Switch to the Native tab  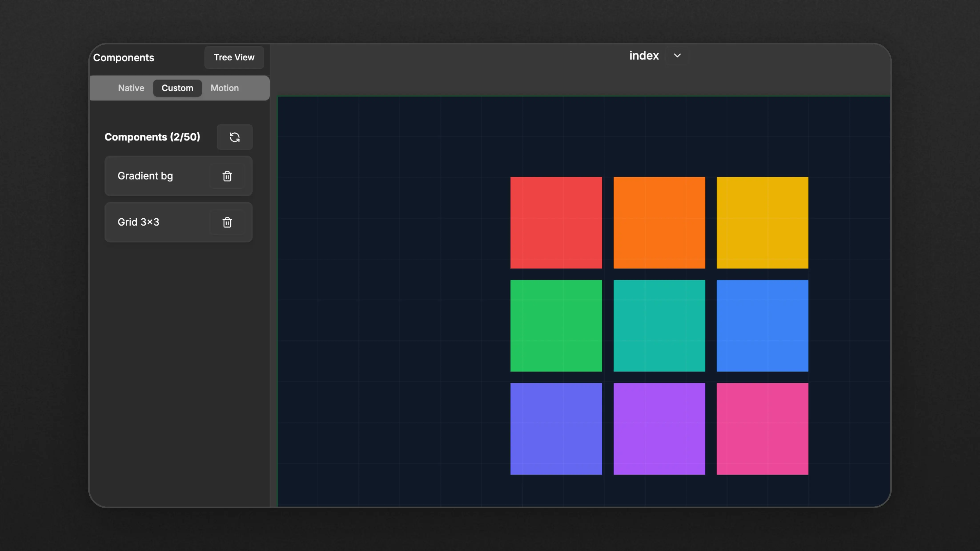click(131, 88)
